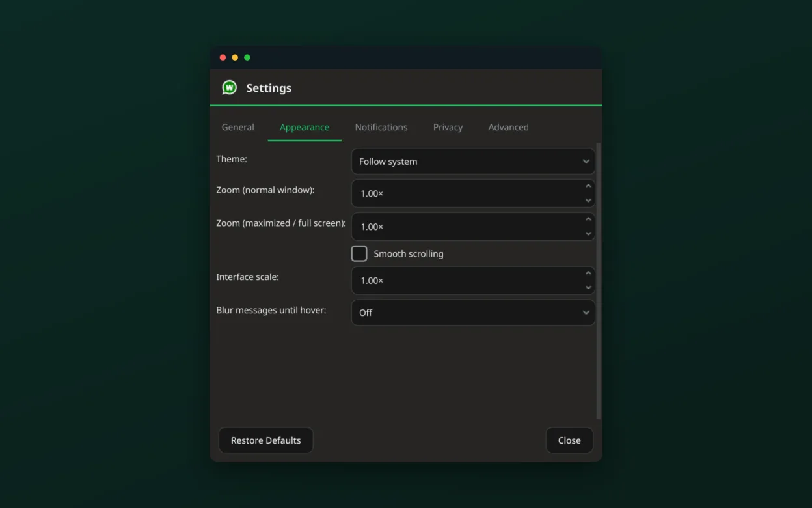
Task: Click the Blur messages until hover label
Action: 271,310
